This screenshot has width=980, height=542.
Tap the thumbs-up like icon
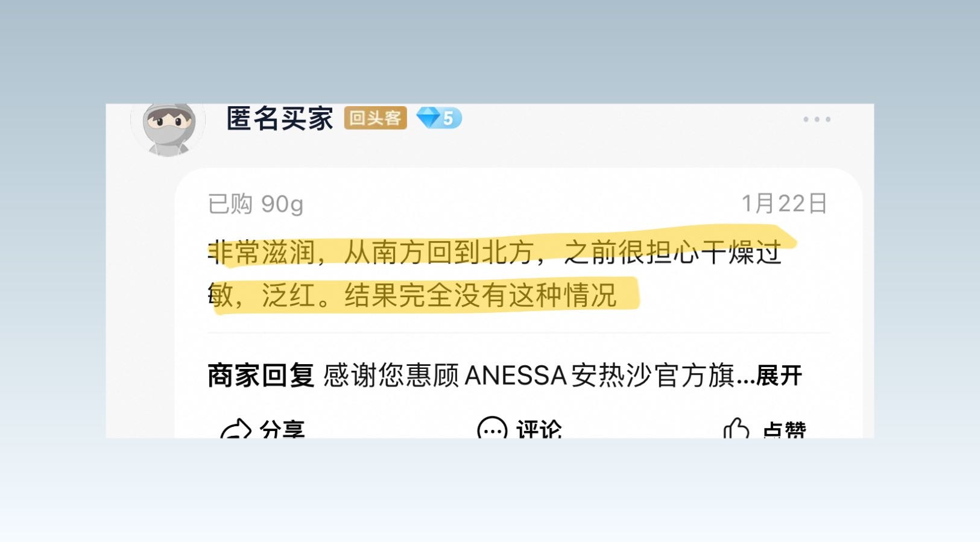pyautogui.click(x=736, y=429)
